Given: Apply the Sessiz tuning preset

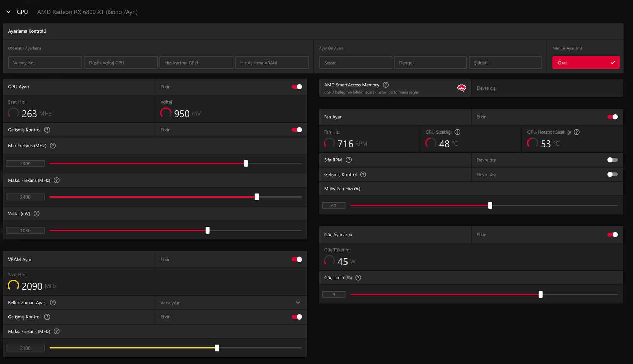Looking at the screenshot, I should point(356,63).
